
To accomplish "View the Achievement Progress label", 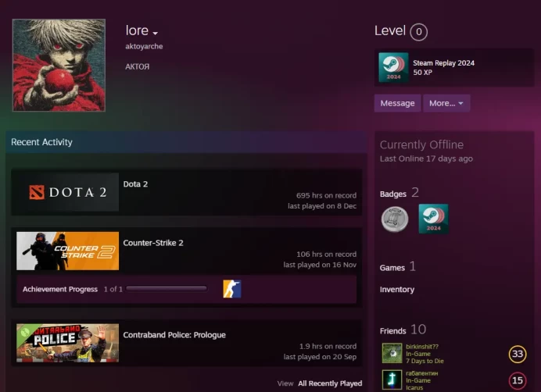I will pyautogui.click(x=60, y=289).
